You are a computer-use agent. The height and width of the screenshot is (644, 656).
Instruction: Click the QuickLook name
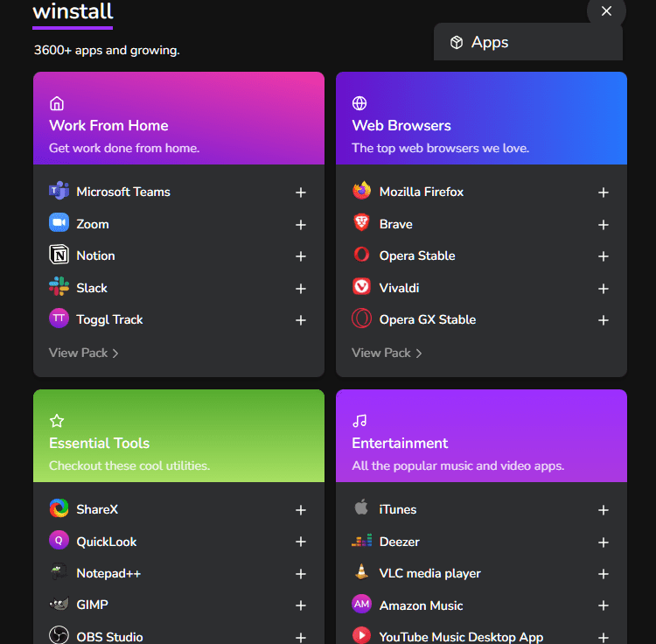pyautogui.click(x=106, y=542)
